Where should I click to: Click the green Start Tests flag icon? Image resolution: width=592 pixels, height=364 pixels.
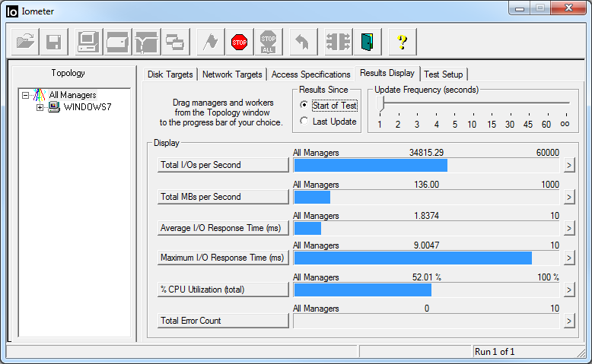tap(211, 42)
